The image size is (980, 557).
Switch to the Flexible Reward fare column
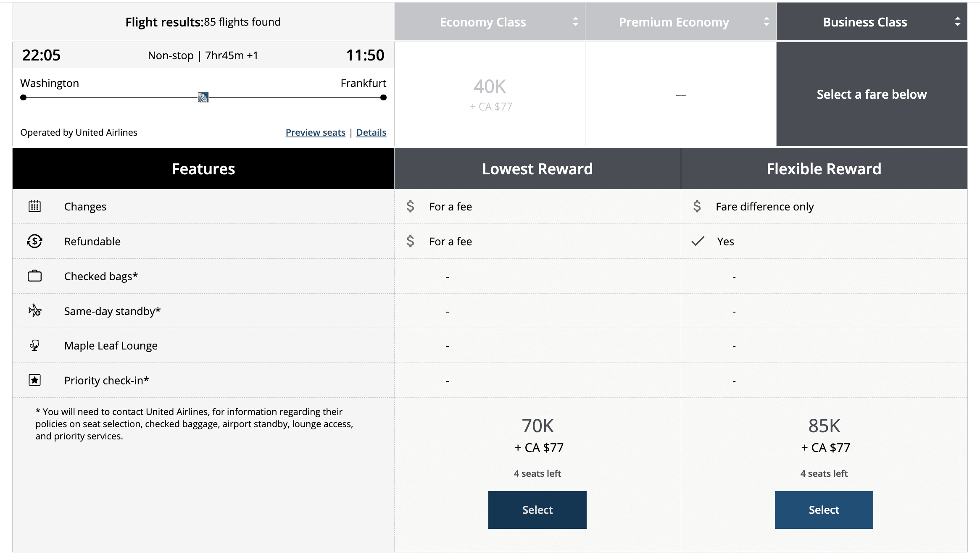824,169
